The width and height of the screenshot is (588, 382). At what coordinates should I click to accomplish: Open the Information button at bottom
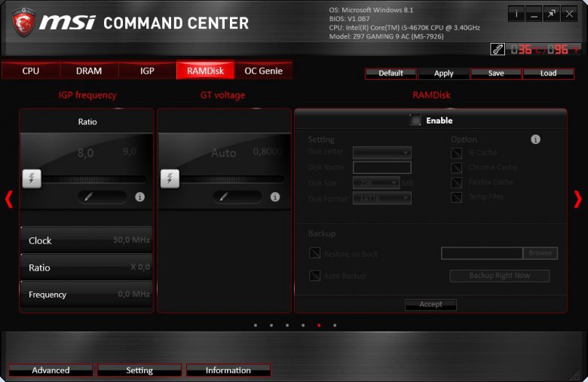click(228, 370)
